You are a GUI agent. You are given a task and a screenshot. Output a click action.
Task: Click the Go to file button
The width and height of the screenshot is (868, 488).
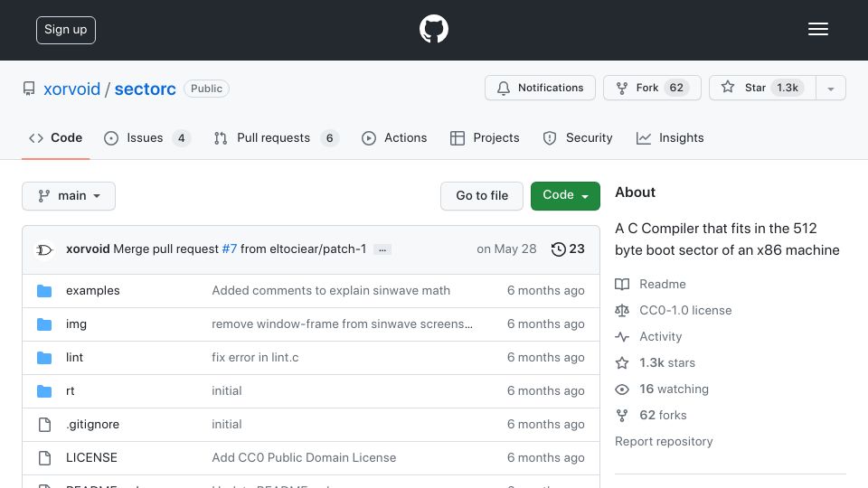click(x=482, y=196)
